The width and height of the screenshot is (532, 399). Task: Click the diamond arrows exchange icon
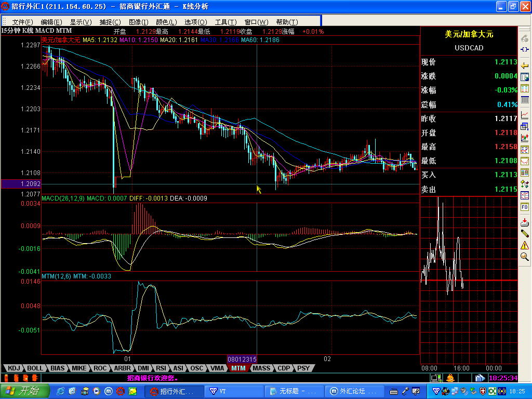(x=525, y=184)
